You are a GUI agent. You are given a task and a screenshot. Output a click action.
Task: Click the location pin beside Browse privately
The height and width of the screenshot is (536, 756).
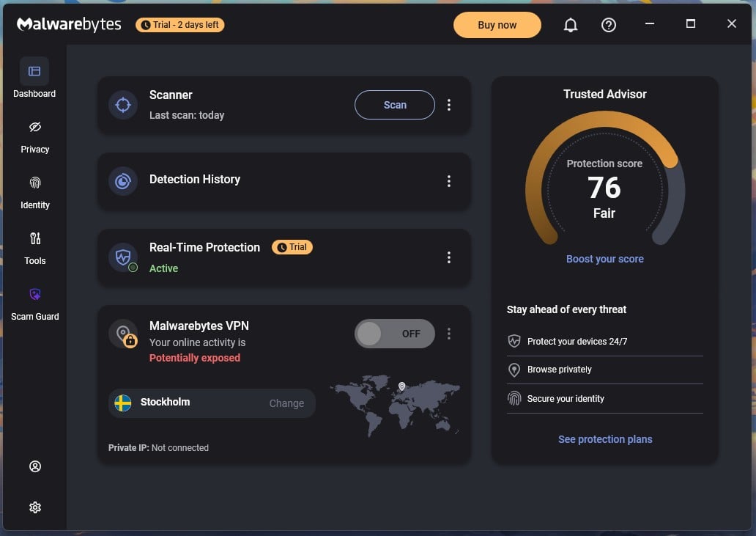pos(514,370)
